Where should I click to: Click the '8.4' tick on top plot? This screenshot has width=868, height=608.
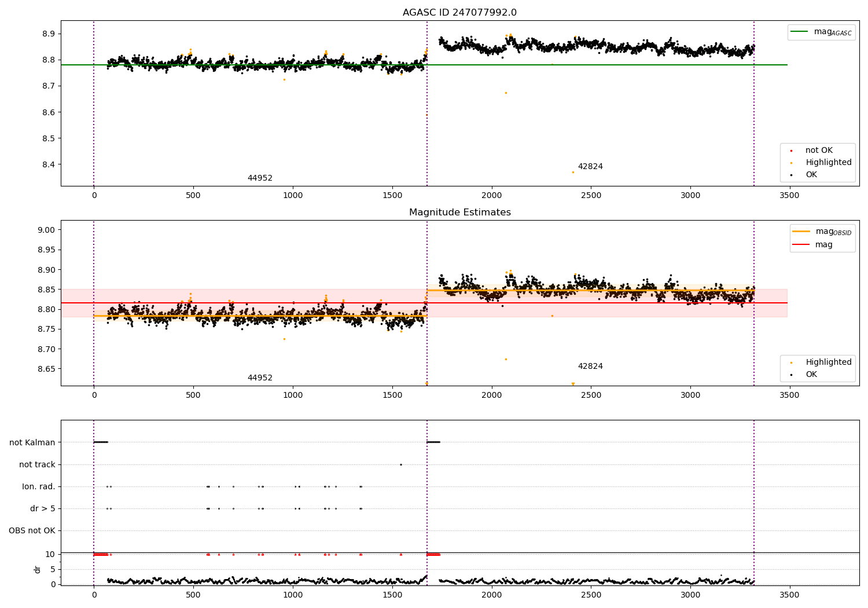(x=49, y=165)
